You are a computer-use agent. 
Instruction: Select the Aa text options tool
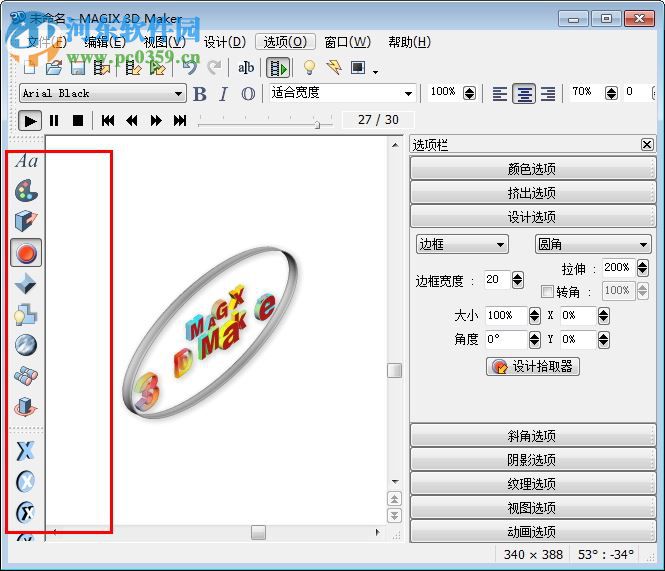pyautogui.click(x=26, y=161)
